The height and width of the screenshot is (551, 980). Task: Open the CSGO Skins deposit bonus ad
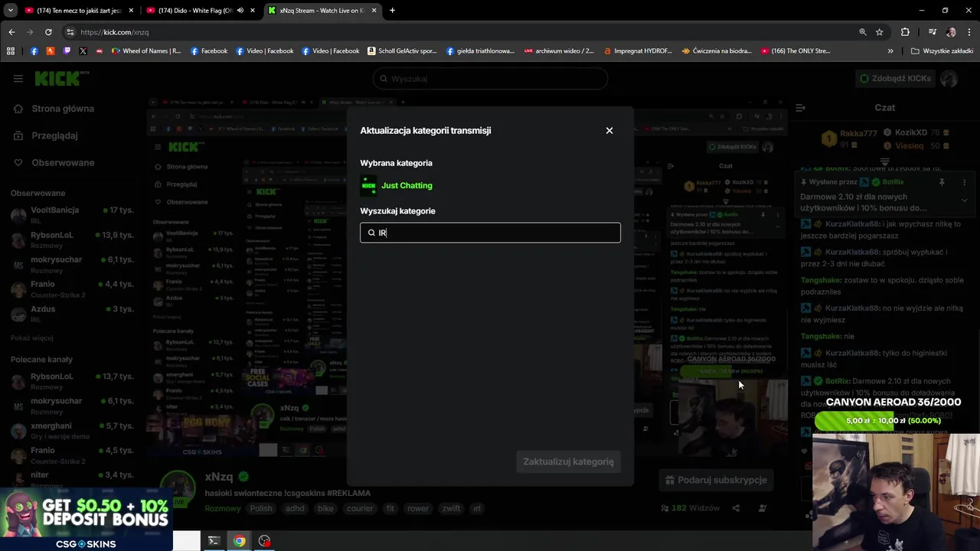pyautogui.click(x=86, y=519)
